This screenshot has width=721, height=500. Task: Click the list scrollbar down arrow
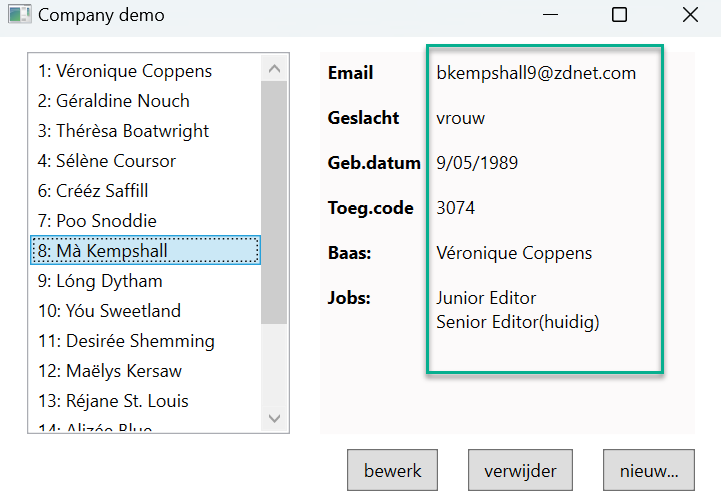pyautogui.click(x=274, y=419)
